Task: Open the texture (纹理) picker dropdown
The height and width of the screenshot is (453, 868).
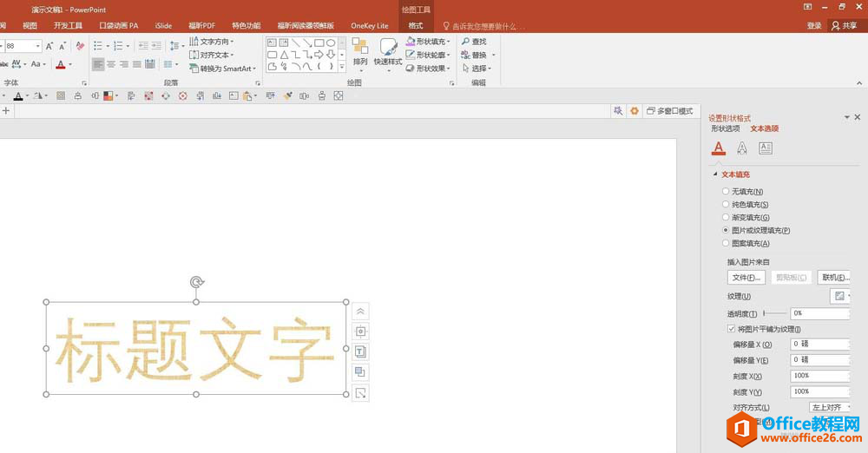Action: [x=840, y=297]
